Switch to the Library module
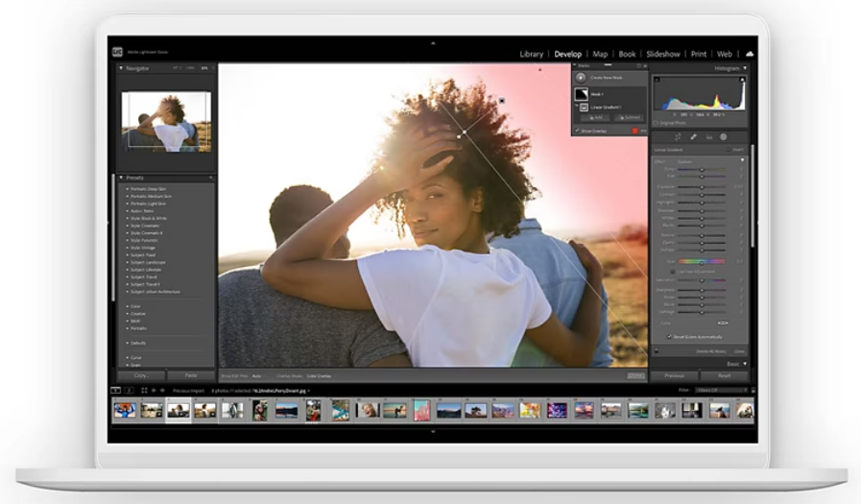 pyautogui.click(x=532, y=55)
